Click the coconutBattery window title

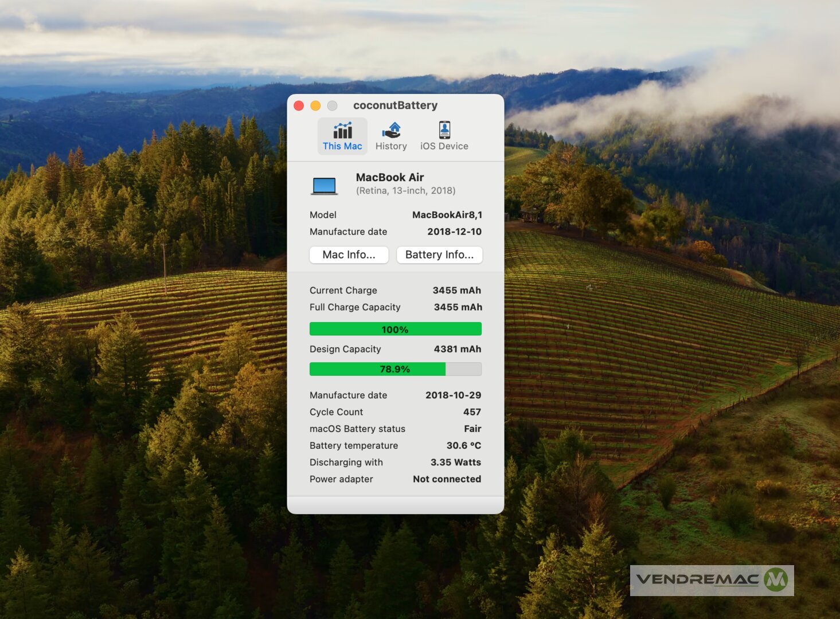tap(395, 105)
